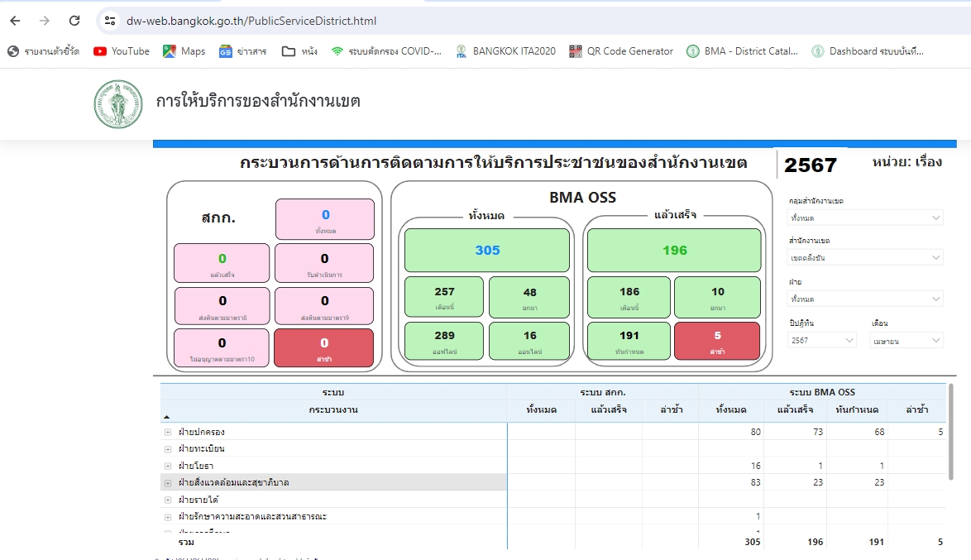
Task: Click the table vertical scrollbar
Action: (x=950, y=432)
